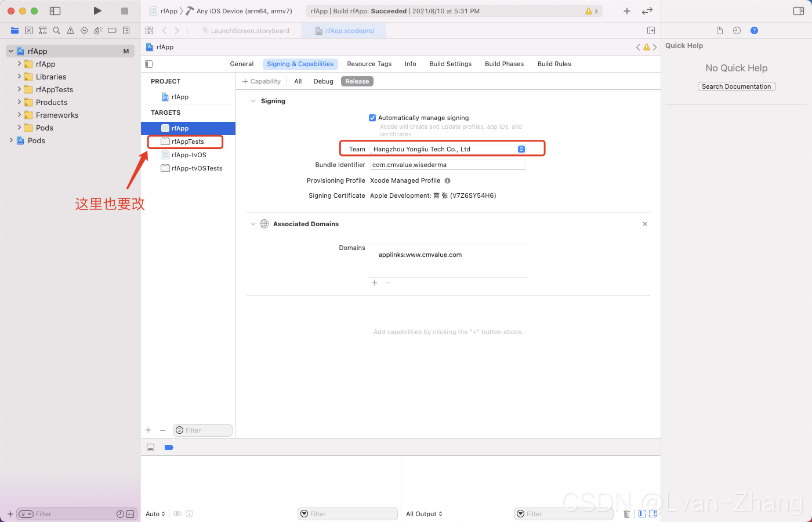Open related items grid icon in editor
The height and width of the screenshot is (522, 812).
(x=150, y=30)
